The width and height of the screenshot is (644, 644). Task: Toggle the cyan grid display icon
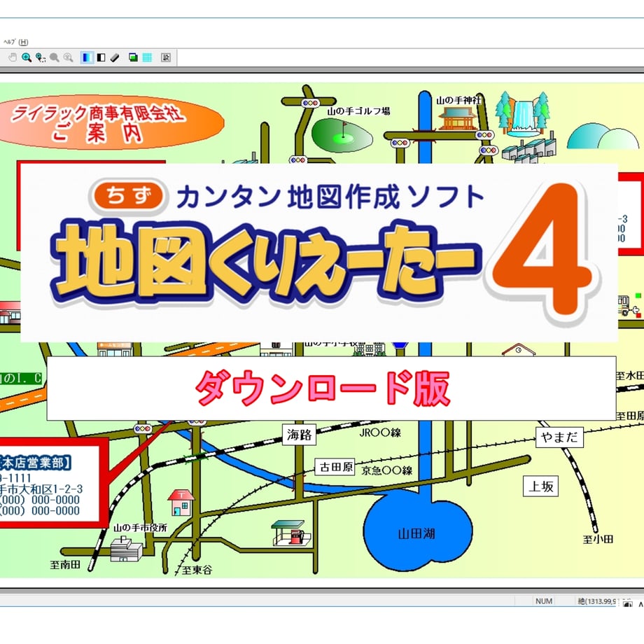[x=147, y=57]
